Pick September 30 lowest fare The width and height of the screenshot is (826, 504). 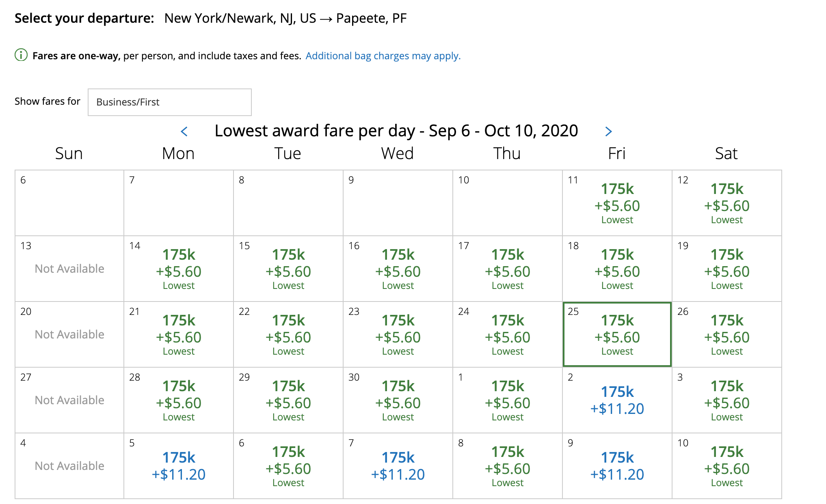pos(398,400)
